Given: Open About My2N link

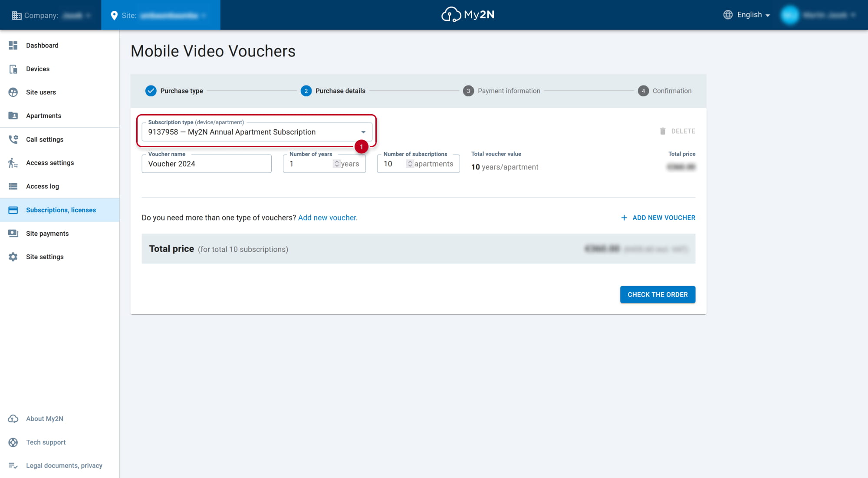Looking at the screenshot, I should (x=45, y=419).
